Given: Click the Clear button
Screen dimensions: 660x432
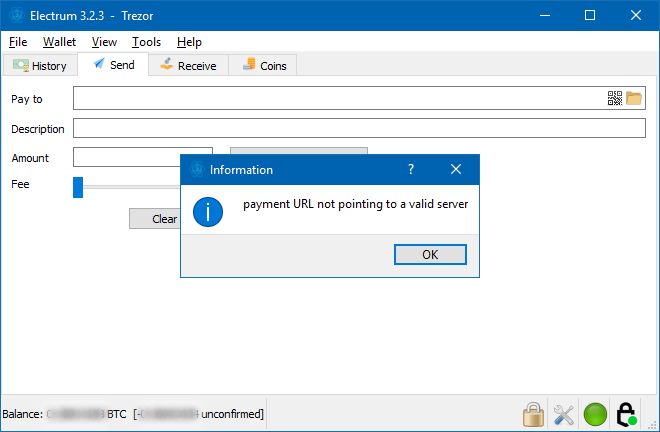Looking at the screenshot, I should pos(155,219).
